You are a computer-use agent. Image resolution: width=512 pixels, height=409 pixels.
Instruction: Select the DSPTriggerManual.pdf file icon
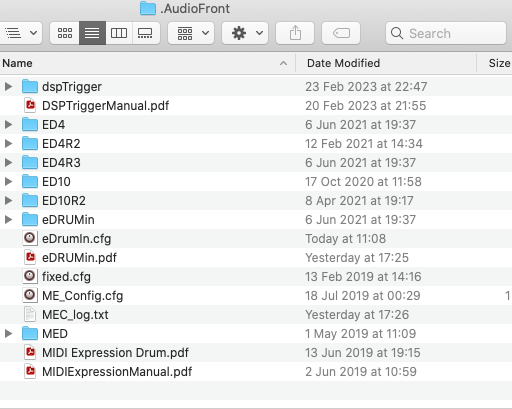tap(30, 106)
